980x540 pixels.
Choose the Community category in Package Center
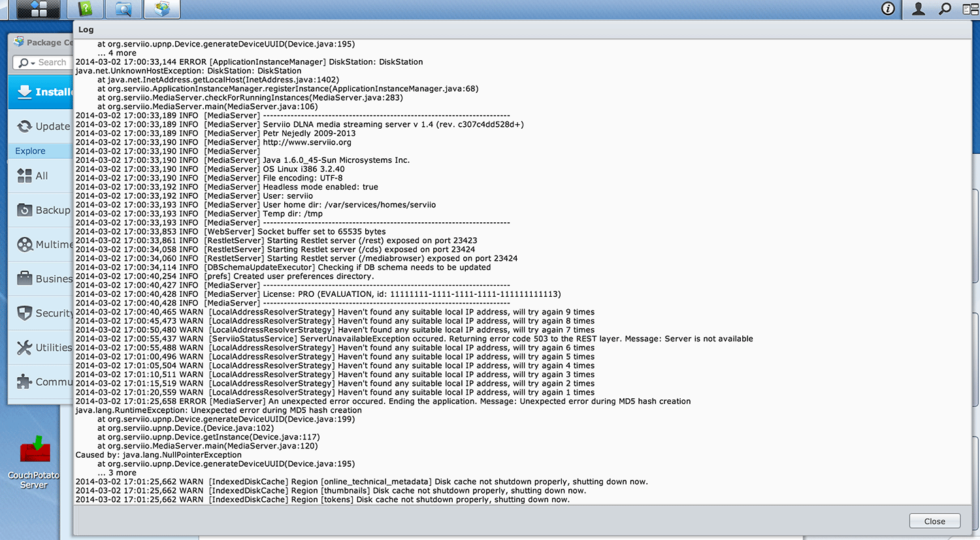pos(41,382)
